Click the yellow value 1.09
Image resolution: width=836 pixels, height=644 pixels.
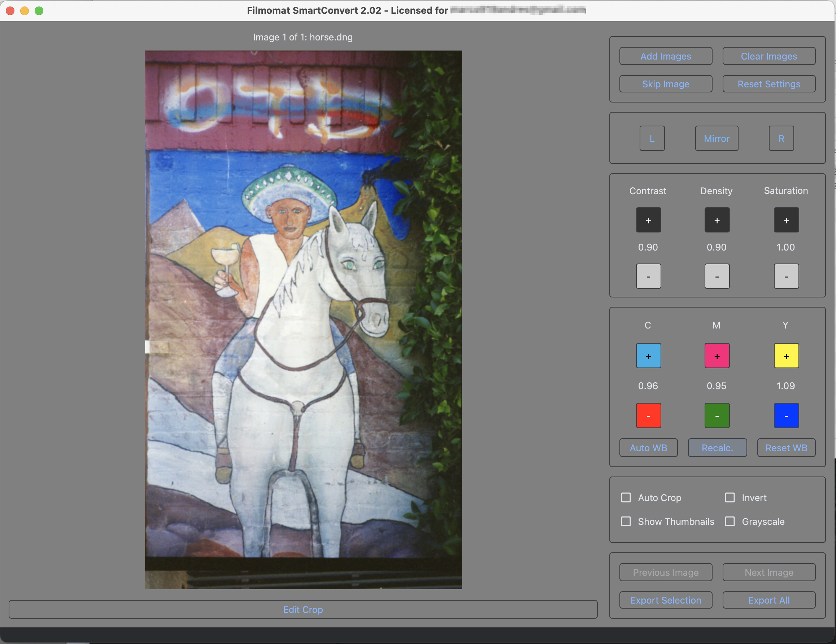click(785, 386)
